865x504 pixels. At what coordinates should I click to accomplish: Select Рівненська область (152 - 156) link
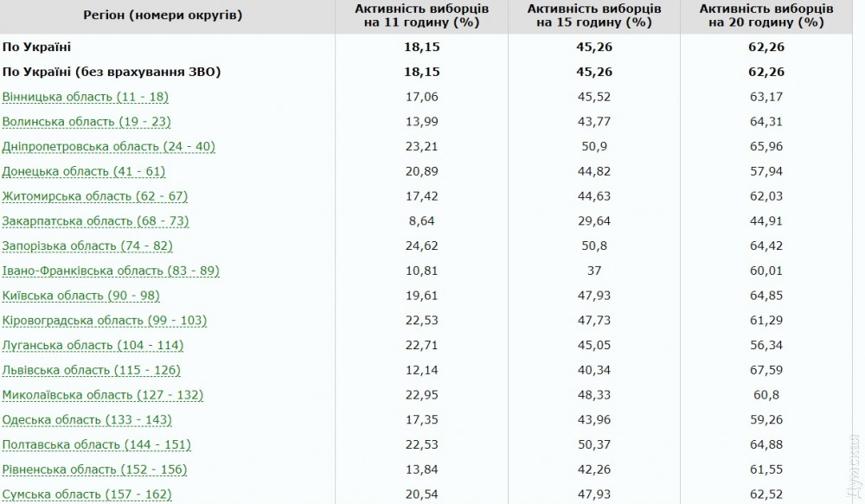pos(95,469)
